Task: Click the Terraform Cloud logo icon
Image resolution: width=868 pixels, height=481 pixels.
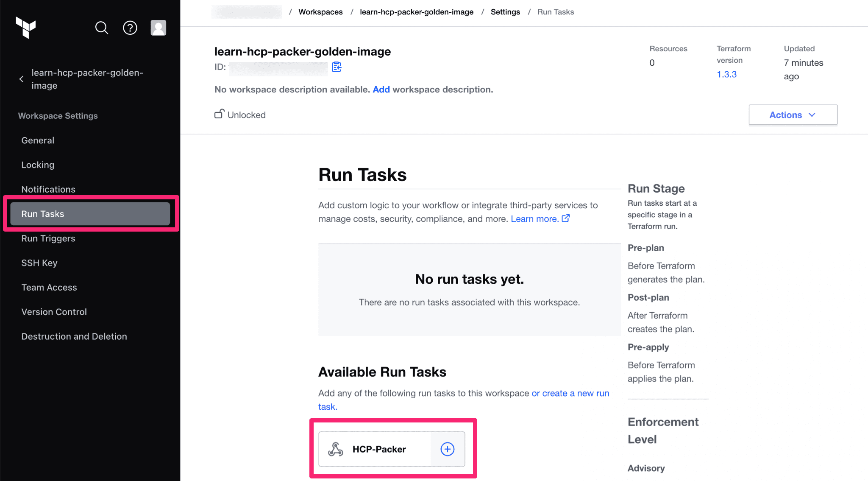Action: pyautogui.click(x=27, y=27)
